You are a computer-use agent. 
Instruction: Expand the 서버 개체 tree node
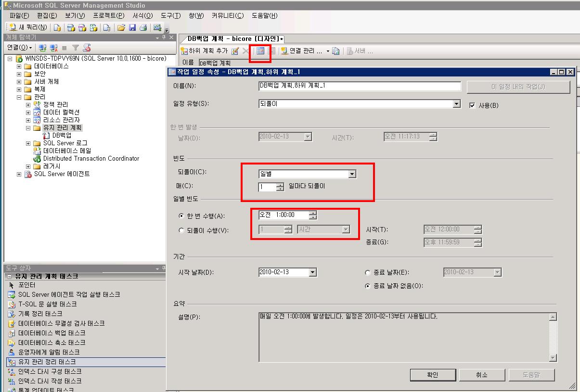click(x=19, y=82)
